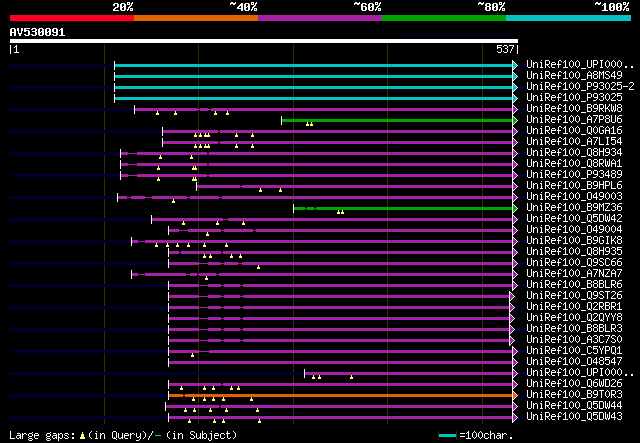Screen dimensions: 640x443
Task: Open the UniRef100_P93025-2 hit label
Action: click(580, 87)
